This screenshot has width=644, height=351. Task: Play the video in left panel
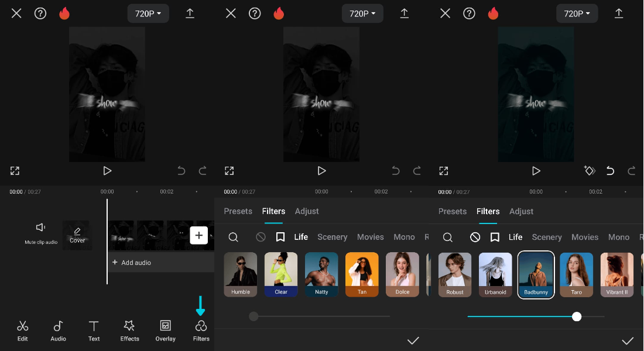(107, 171)
